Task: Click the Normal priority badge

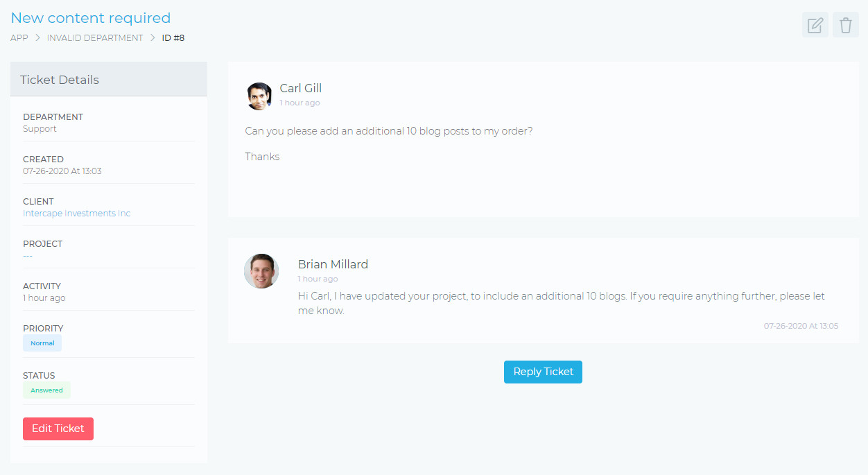Action: tap(42, 343)
